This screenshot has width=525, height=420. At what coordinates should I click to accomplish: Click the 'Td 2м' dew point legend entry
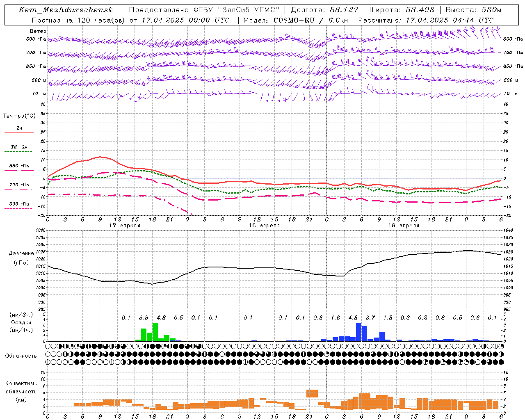pyautogui.click(x=19, y=147)
